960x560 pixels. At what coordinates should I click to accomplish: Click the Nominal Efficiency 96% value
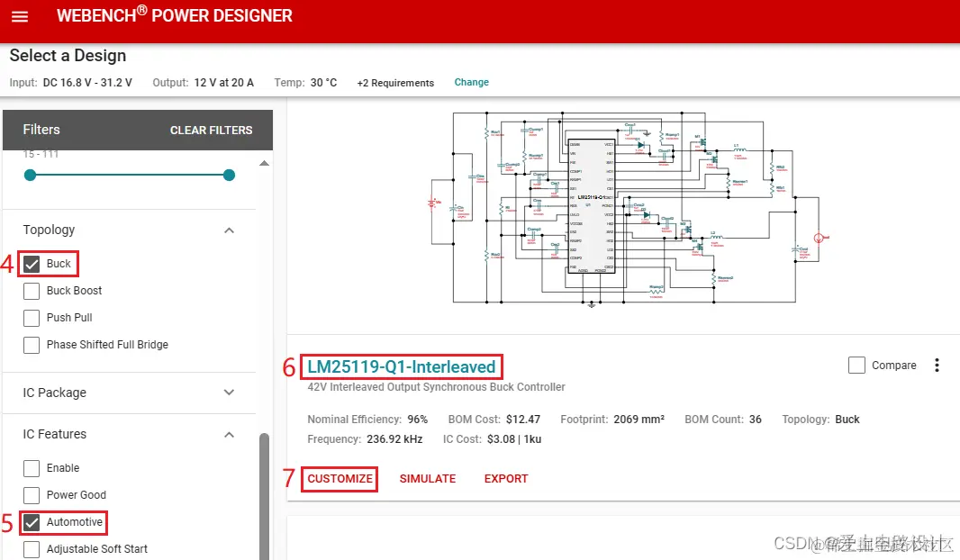418,420
